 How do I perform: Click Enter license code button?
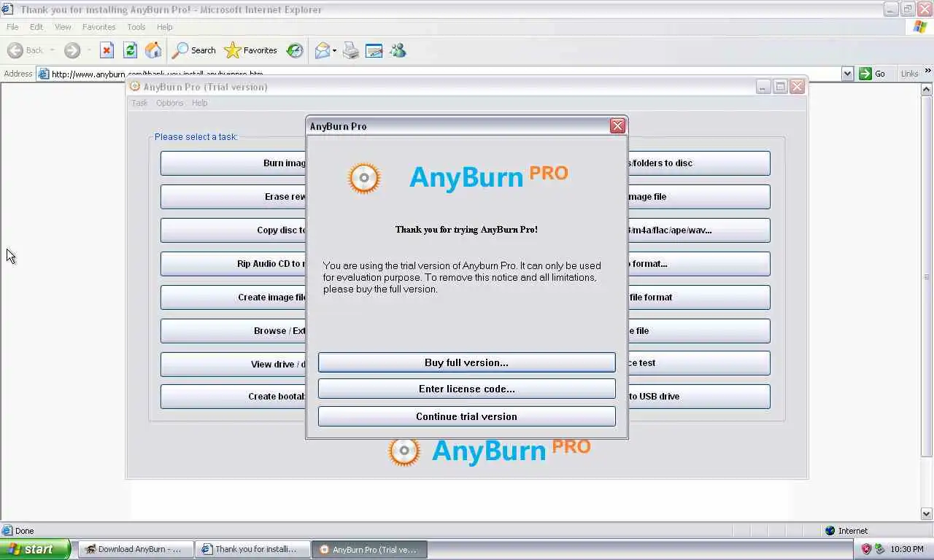click(x=467, y=389)
